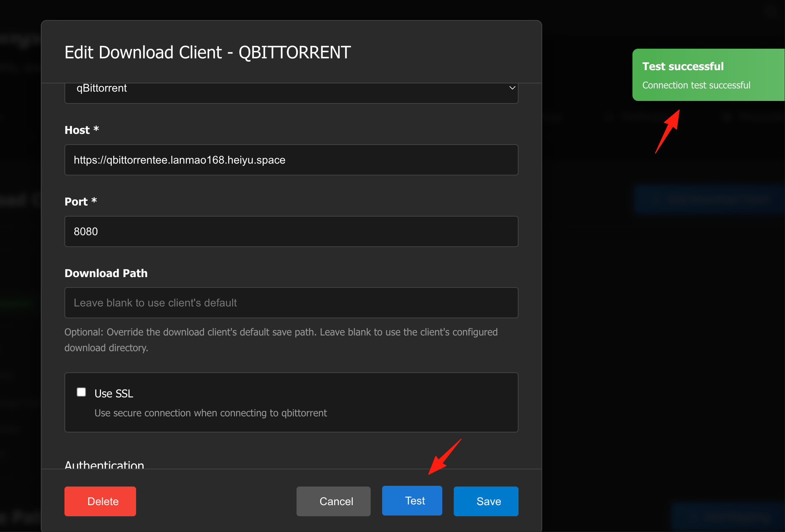Click the Test button
Screen dimensions: 785x532
(412, 500)
